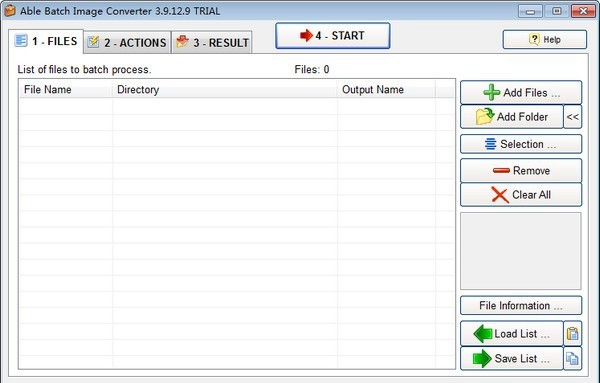Paste list from clipboard icon
The image size is (600, 383).
(x=572, y=333)
